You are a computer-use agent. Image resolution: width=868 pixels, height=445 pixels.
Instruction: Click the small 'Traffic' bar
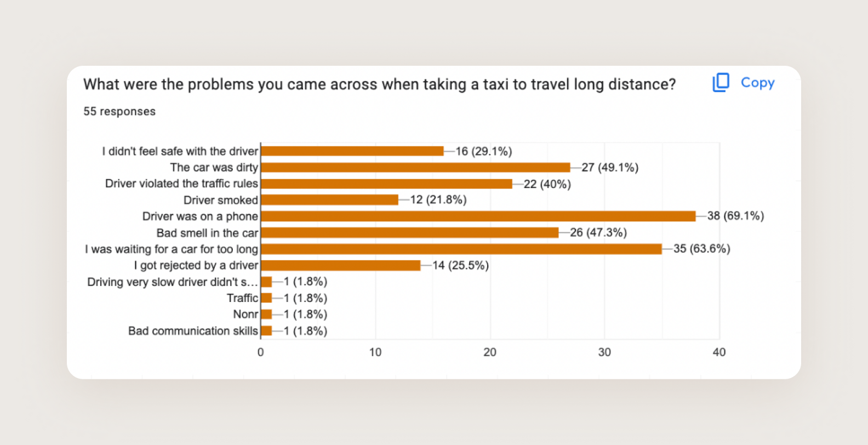tap(267, 298)
